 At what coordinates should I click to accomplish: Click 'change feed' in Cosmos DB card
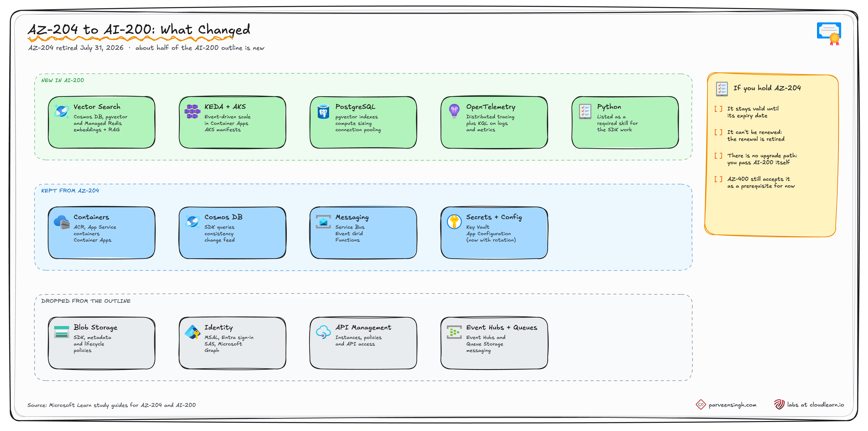click(x=219, y=240)
